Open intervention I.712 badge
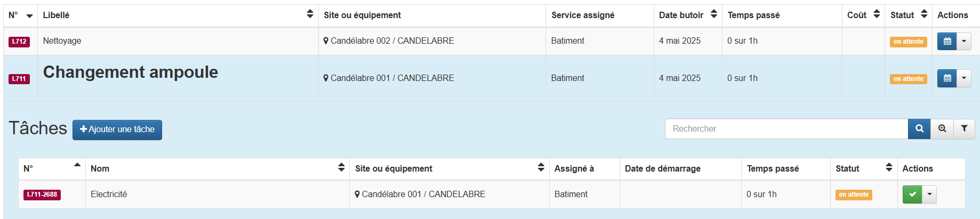This screenshot has height=219, width=980. point(19,42)
